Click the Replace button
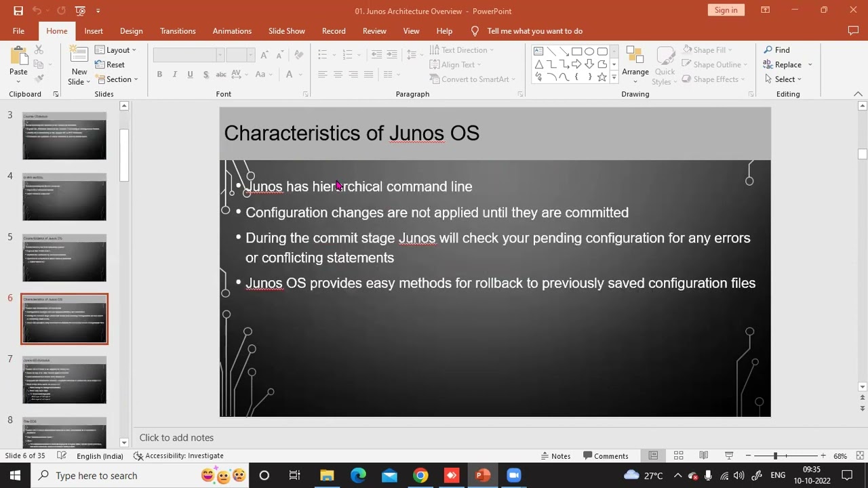This screenshot has height=488, width=868. [x=783, y=64]
